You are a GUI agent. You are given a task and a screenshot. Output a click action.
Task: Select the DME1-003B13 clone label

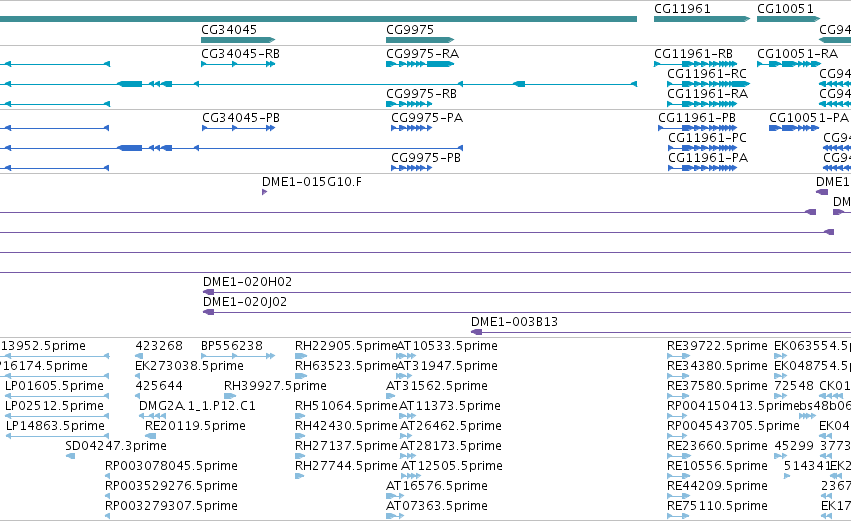click(514, 322)
